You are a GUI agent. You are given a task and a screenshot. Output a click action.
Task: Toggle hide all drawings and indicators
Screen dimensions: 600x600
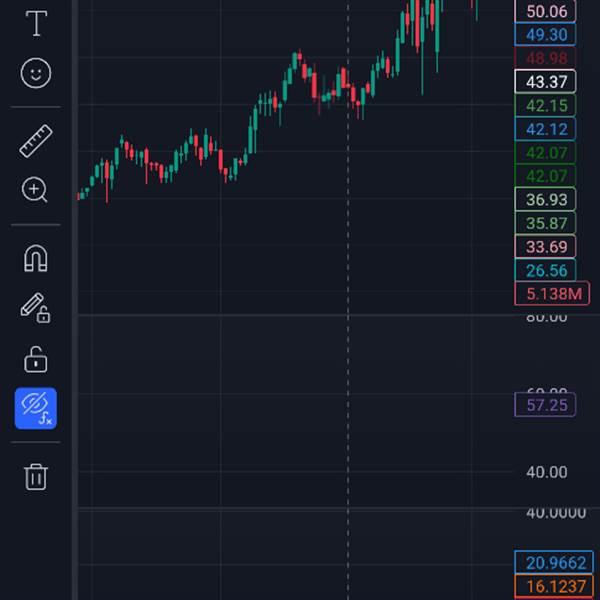[36, 408]
